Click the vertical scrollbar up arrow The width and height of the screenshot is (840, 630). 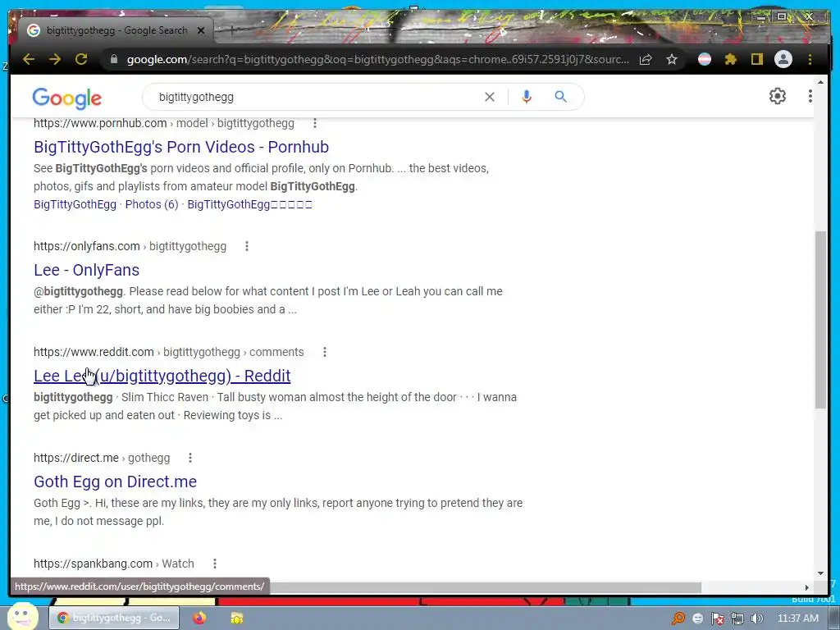[820, 83]
